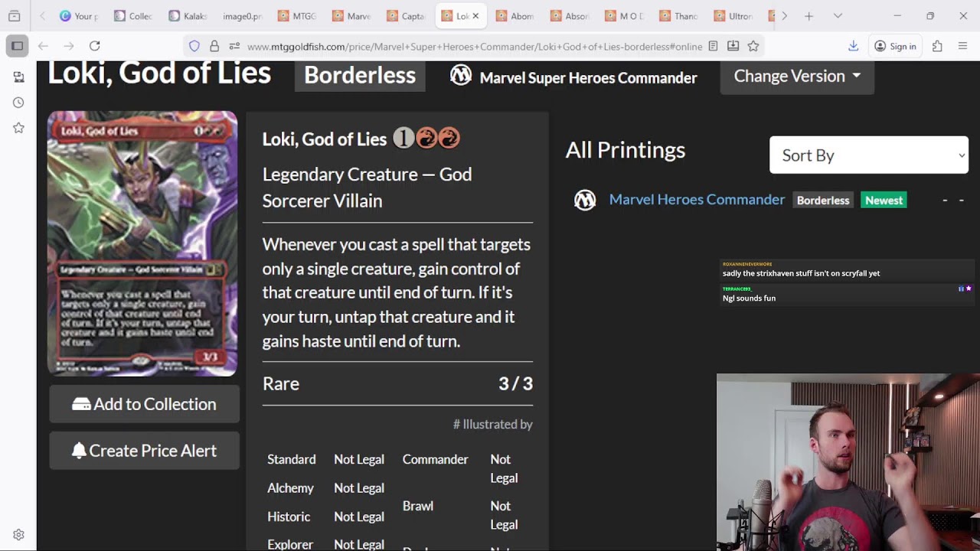Image resolution: width=980 pixels, height=551 pixels.
Task: Switch to the 'Absor' tab
Action: click(x=570, y=15)
